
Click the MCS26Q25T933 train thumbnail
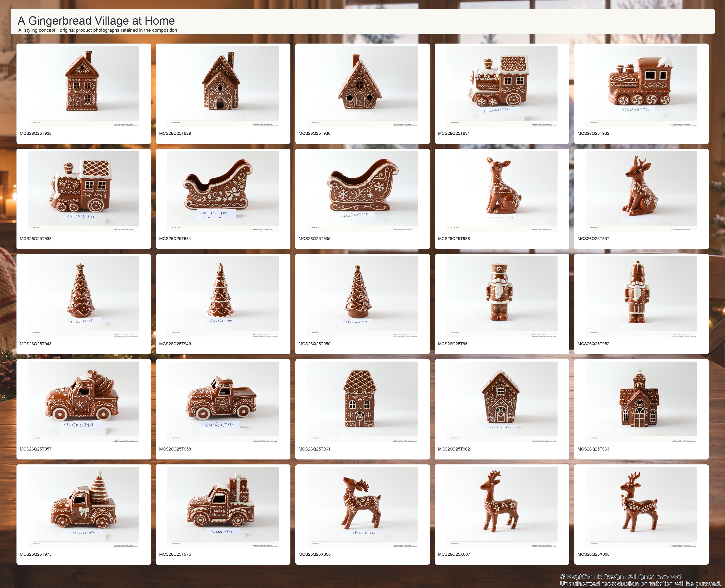click(83, 192)
